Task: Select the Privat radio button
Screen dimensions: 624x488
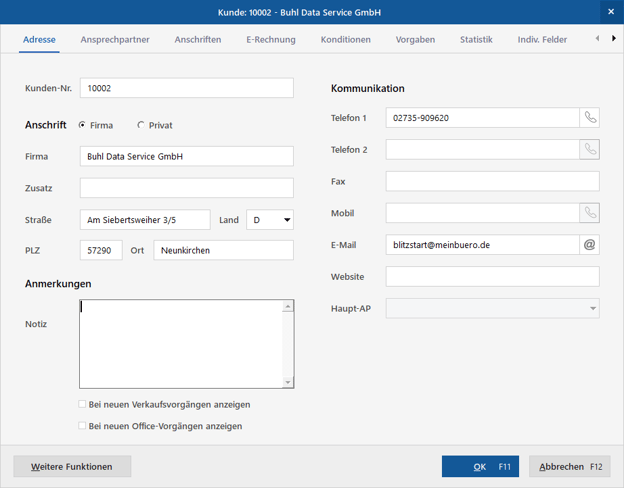Action: (141, 126)
